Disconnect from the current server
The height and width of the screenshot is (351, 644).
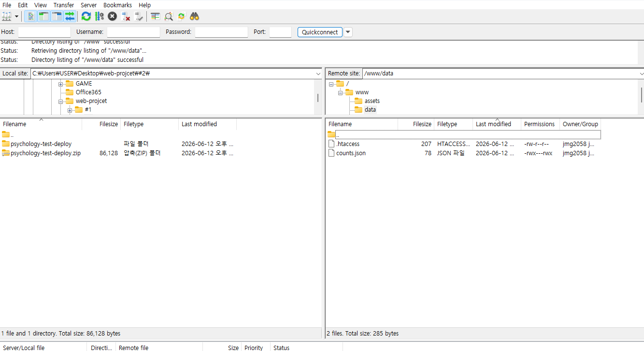(126, 16)
